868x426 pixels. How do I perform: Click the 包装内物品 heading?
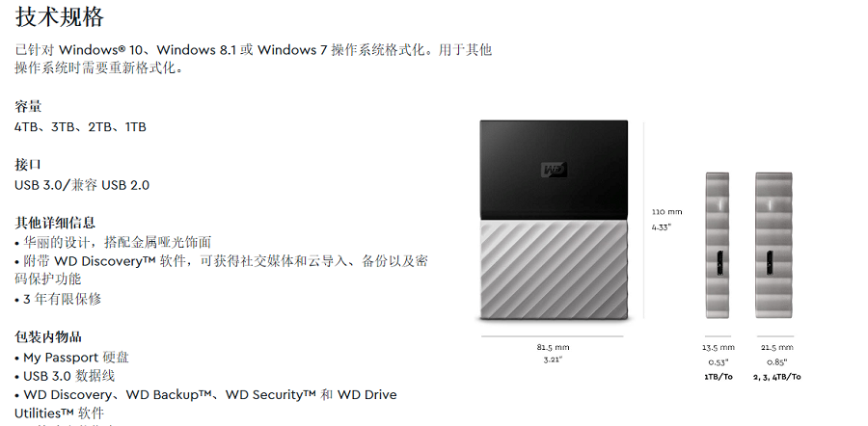48,337
